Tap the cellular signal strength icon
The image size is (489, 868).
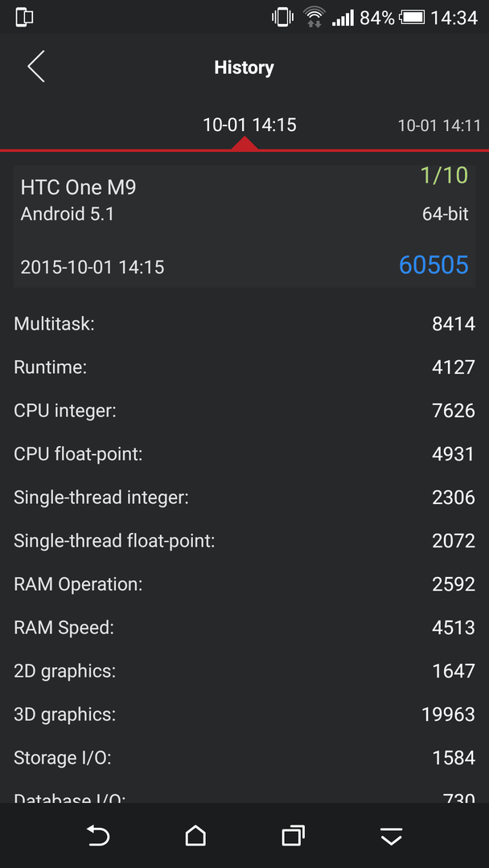343,18
